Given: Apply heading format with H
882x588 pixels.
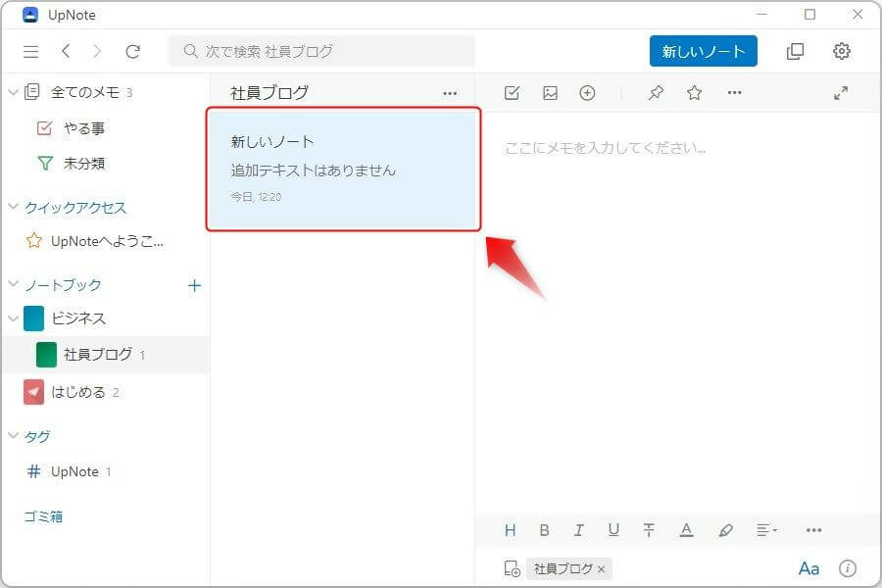Looking at the screenshot, I should (511, 530).
